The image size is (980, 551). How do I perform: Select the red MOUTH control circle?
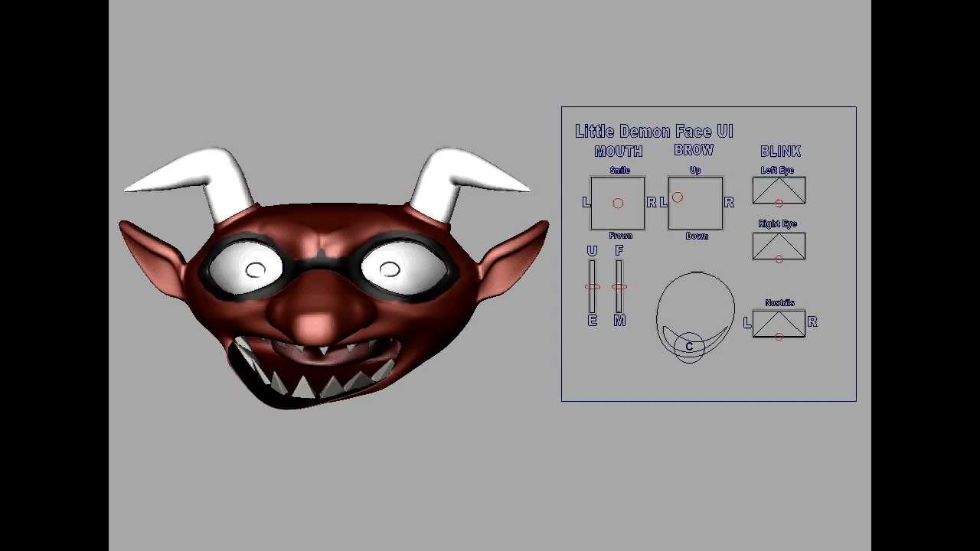pyautogui.click(x=618, y=203)
